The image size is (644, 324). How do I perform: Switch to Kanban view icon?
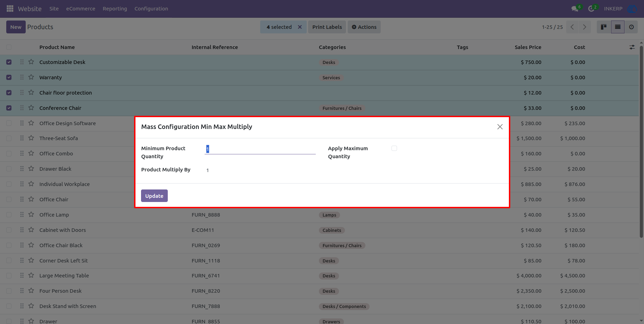pos(604,27)
